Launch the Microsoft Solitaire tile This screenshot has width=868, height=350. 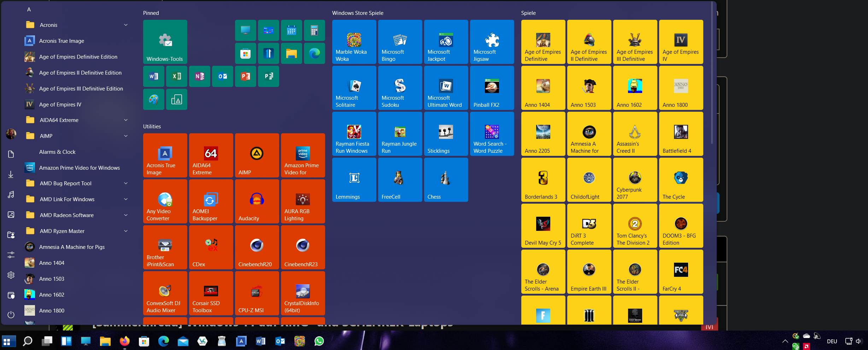tap(354, 88)
